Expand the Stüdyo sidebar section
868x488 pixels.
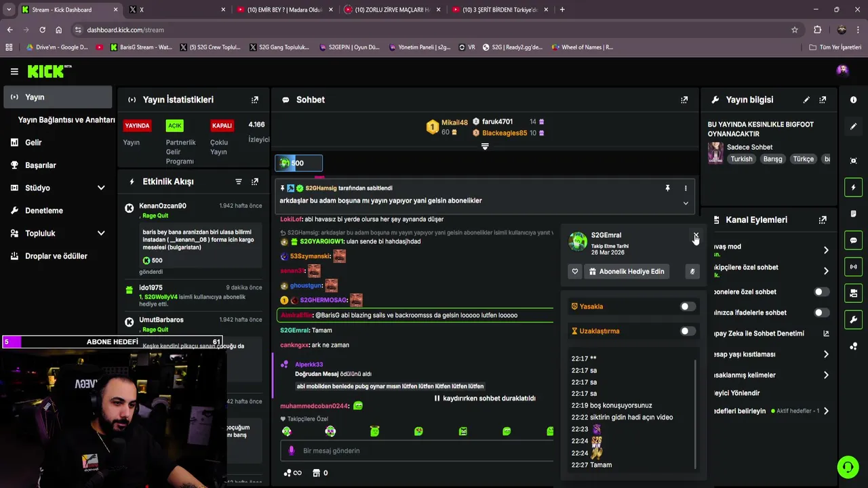point(101,188)
